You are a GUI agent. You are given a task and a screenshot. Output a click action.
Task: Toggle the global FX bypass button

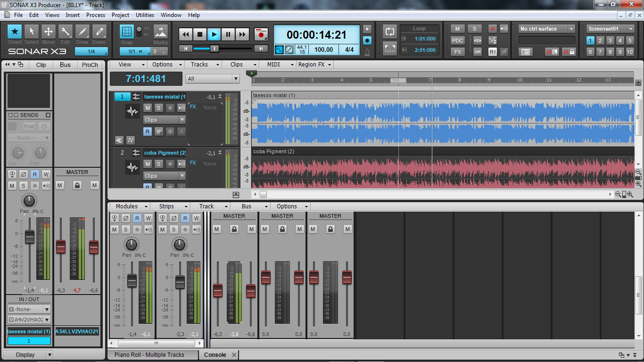point(458,52)
